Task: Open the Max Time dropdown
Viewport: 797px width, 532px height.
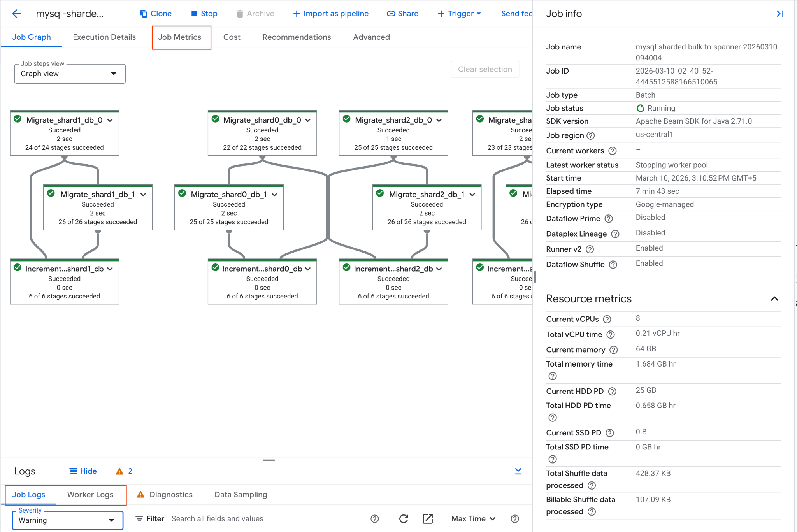Action: point(473,519)
